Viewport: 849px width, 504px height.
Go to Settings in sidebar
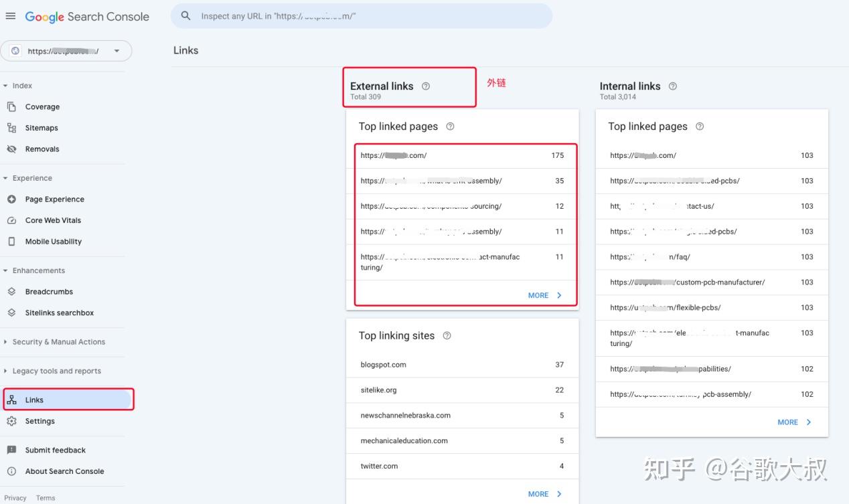click(x=40, y=421)
